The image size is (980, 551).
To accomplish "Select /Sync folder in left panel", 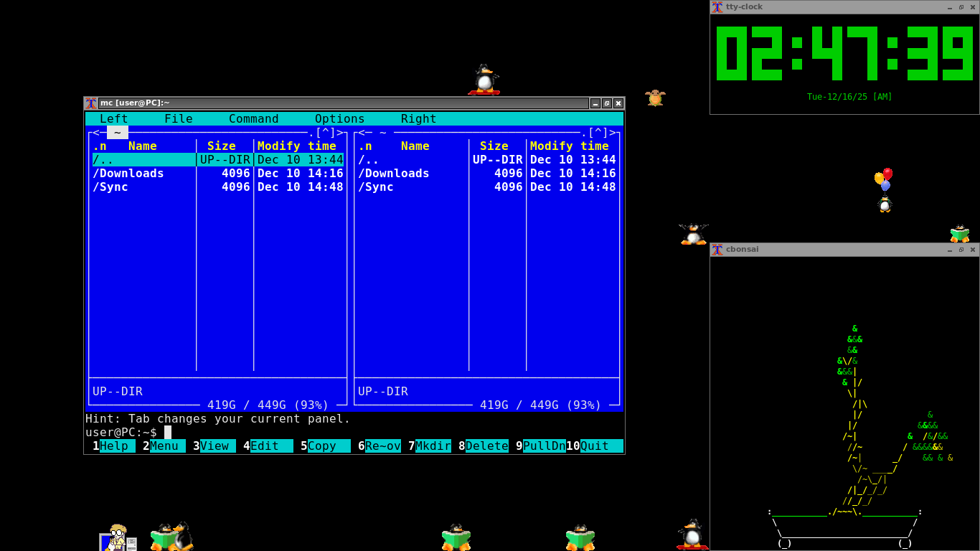I will pos(218,187).
